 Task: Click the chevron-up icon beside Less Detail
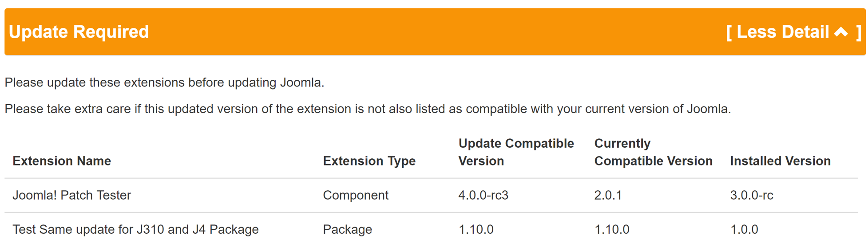pos(841,32)
